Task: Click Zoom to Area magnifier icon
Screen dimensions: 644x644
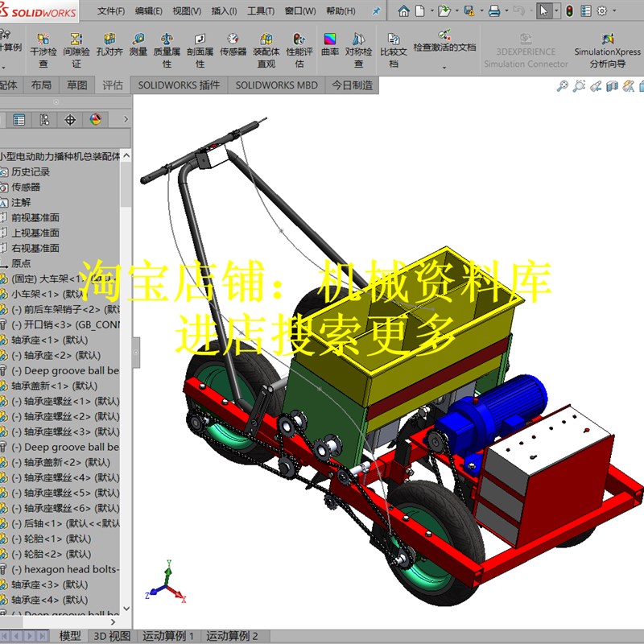Action: click(x=579, y=86)
